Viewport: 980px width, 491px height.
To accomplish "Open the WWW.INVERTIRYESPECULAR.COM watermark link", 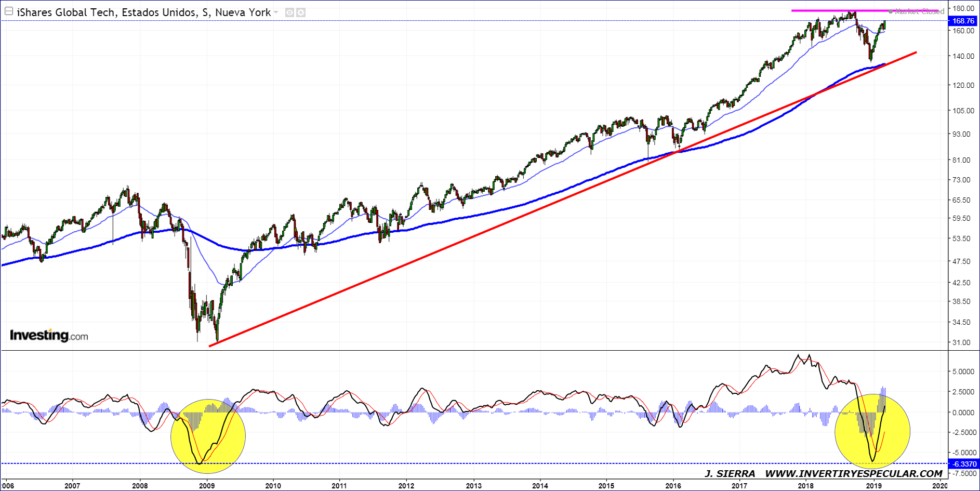I will 853,473.
